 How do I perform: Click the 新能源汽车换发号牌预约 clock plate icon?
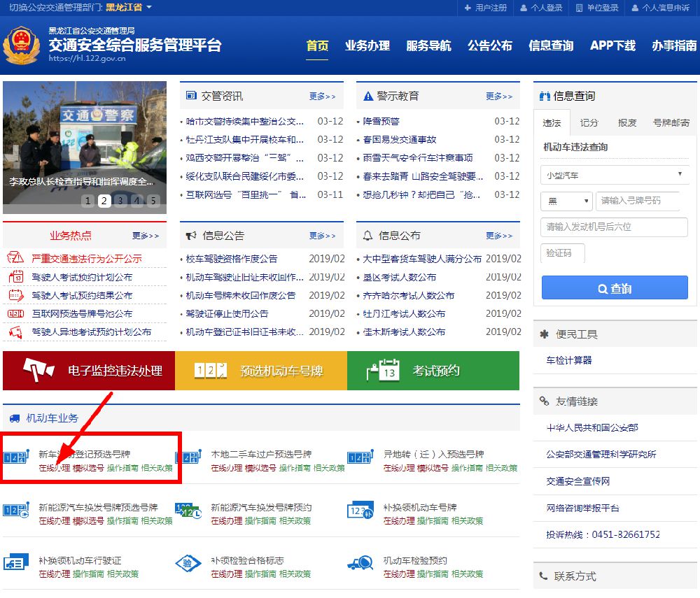coord(188,511)
